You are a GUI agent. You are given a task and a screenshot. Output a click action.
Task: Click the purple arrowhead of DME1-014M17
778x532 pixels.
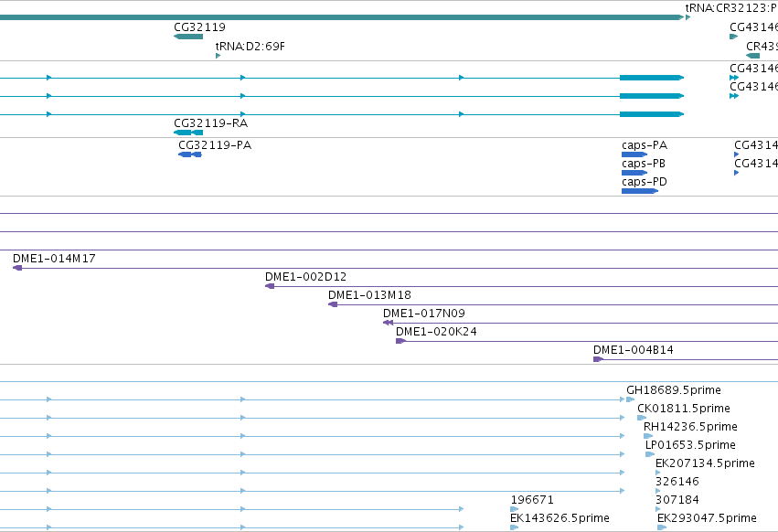(17, 268)
